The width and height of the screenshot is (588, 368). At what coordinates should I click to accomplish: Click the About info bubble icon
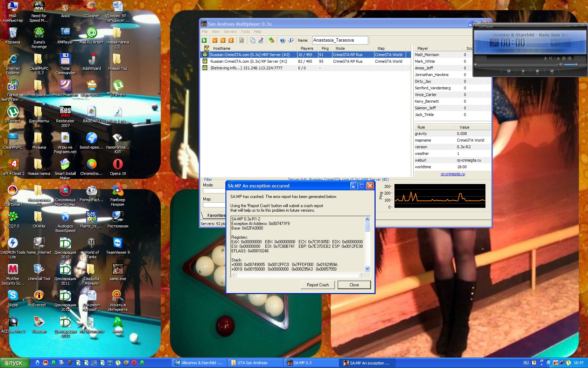tap(290, 40)
